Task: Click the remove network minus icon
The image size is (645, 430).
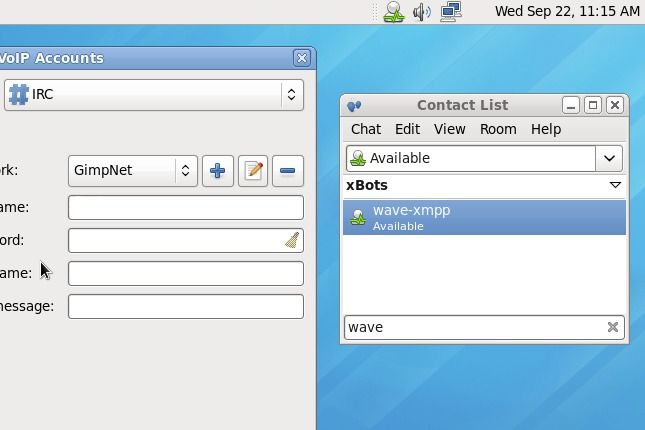Action: [287, 171]
